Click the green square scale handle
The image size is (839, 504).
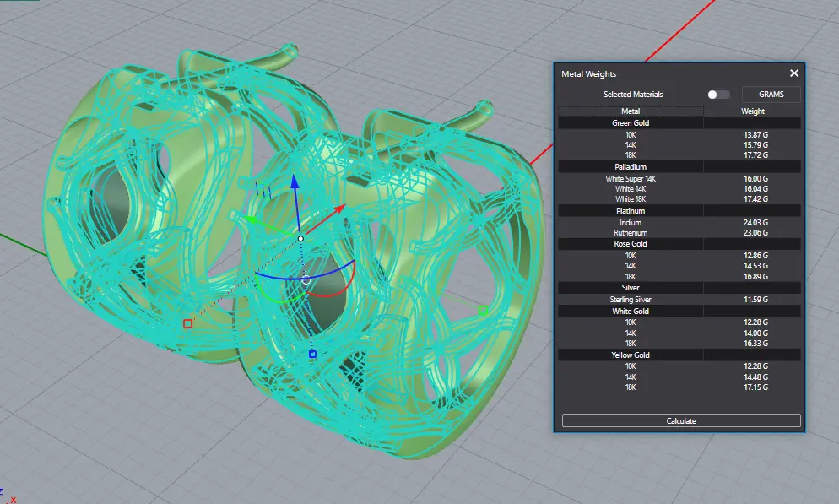(x=483, y=311)
